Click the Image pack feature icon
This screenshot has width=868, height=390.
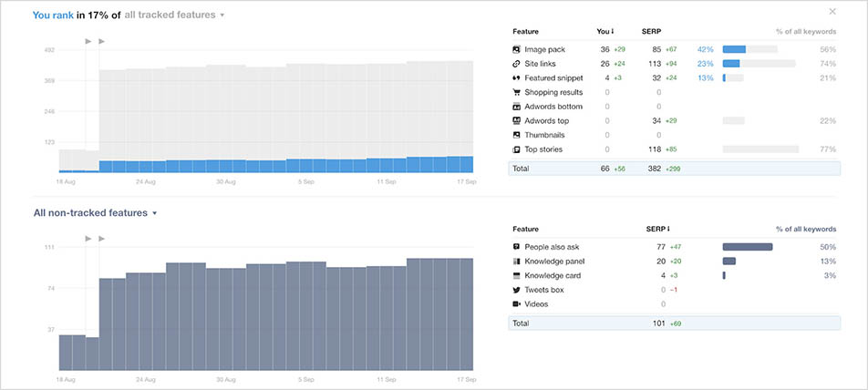point(516,49)
